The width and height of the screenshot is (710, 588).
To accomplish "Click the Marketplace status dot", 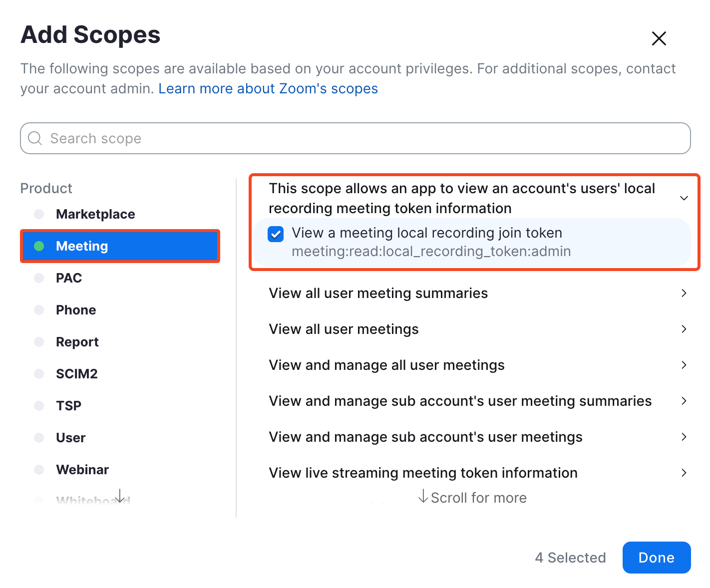I will pyautogui.click(x=39, y=214).
